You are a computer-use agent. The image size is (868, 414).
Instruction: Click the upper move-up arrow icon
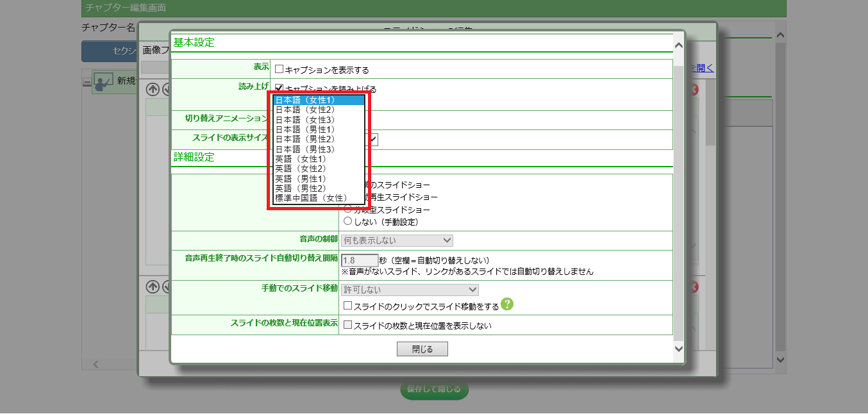coord(153,89)
